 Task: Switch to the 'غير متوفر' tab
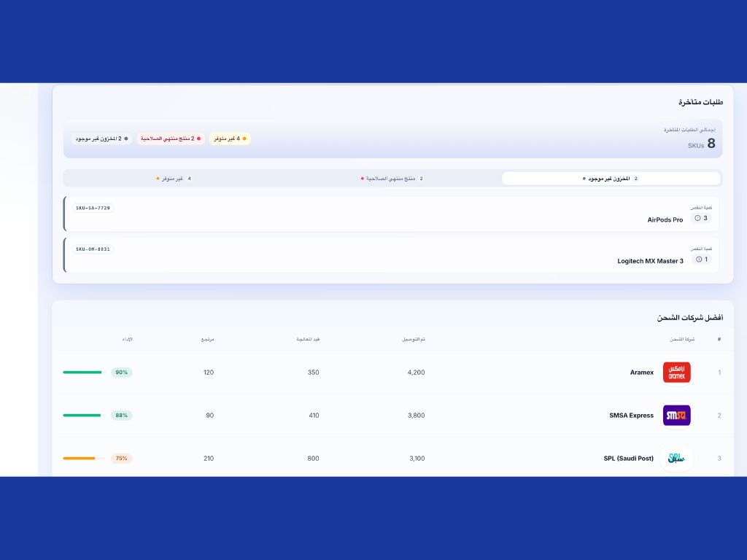coord(174,179)
